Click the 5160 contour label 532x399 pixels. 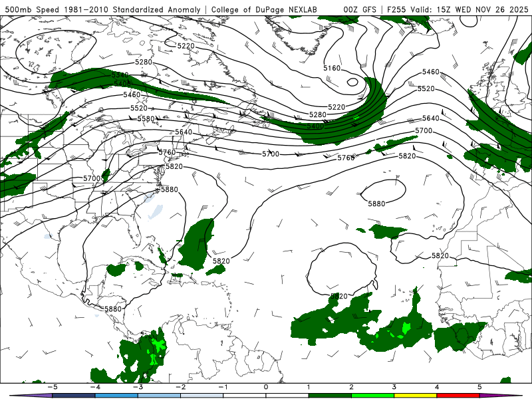pos(331,68)
